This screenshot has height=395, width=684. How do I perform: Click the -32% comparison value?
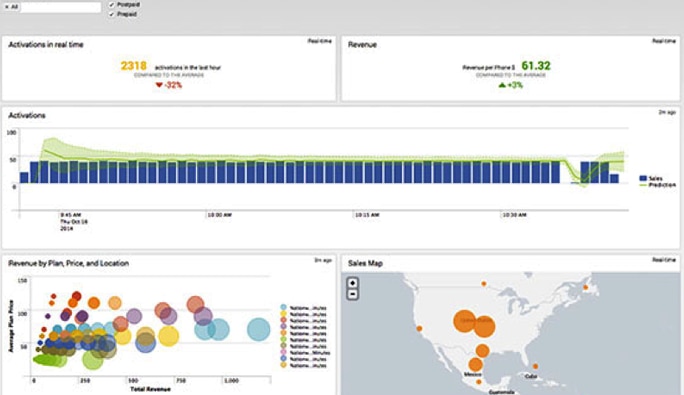coord(173,85)
